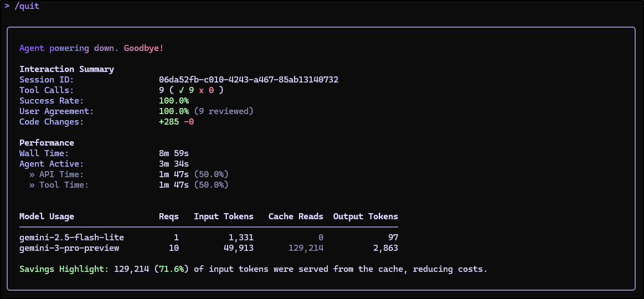Click the -0 code deletions value

point(189,122)
